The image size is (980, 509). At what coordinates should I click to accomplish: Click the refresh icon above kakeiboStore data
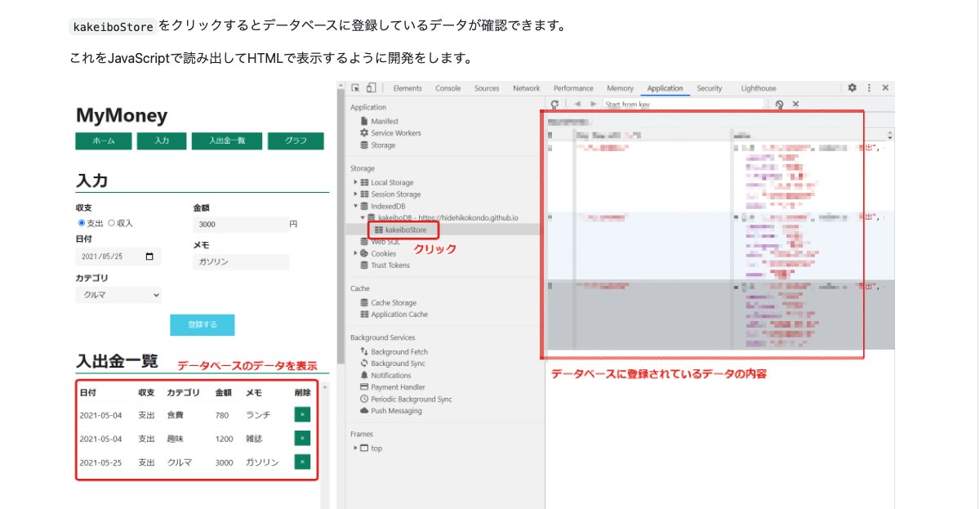(x=555, y=103)
